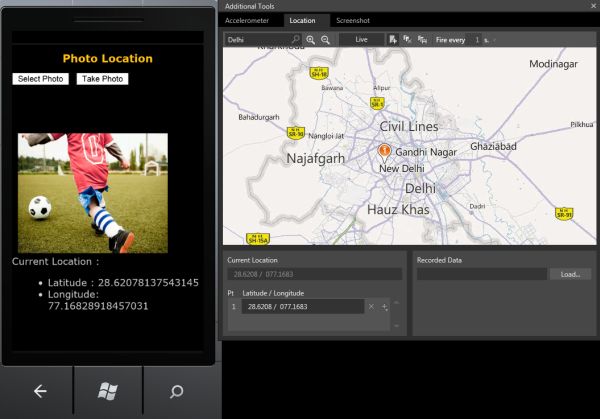Click the Take Photo button
This screenshot has width=600, height=419.
coord(103,79)
